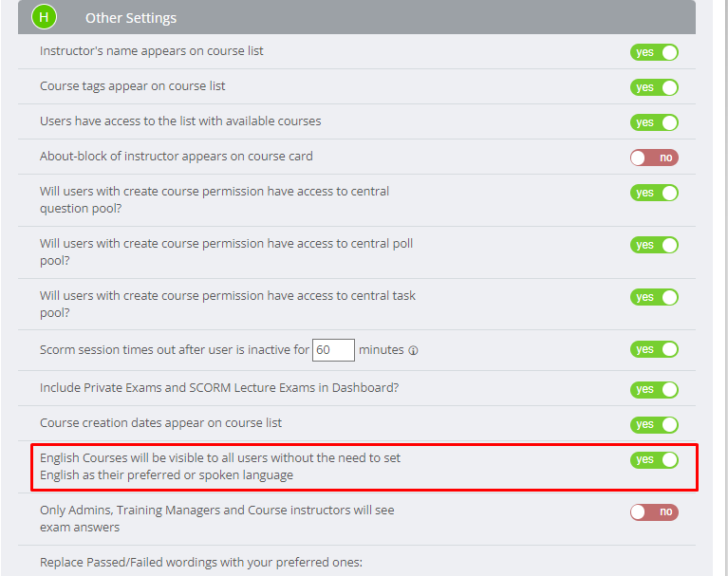Click the Other Settings title text

(131, 18)
